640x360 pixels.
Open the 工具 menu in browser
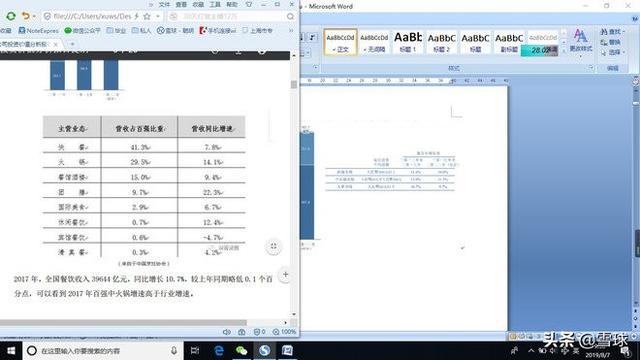point(215,4)
